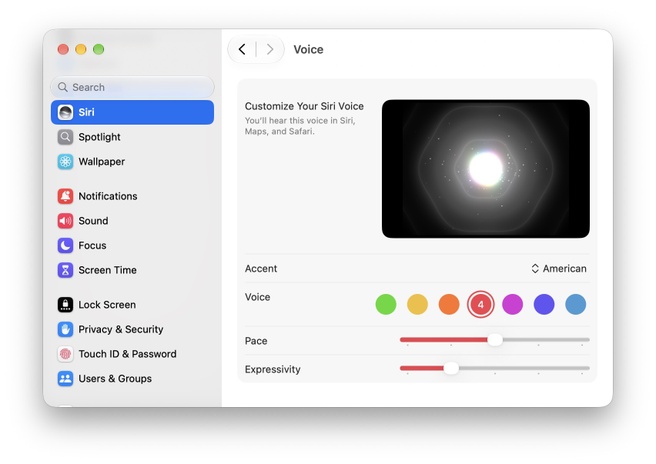This screenshot has height=464, width=656.
Task: Select Privacy & Security in the sidebar
Action: coord(132,329)
